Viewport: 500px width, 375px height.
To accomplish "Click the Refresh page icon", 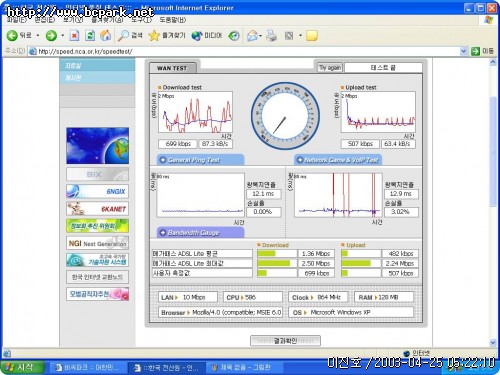I will [x=90, y=35].
